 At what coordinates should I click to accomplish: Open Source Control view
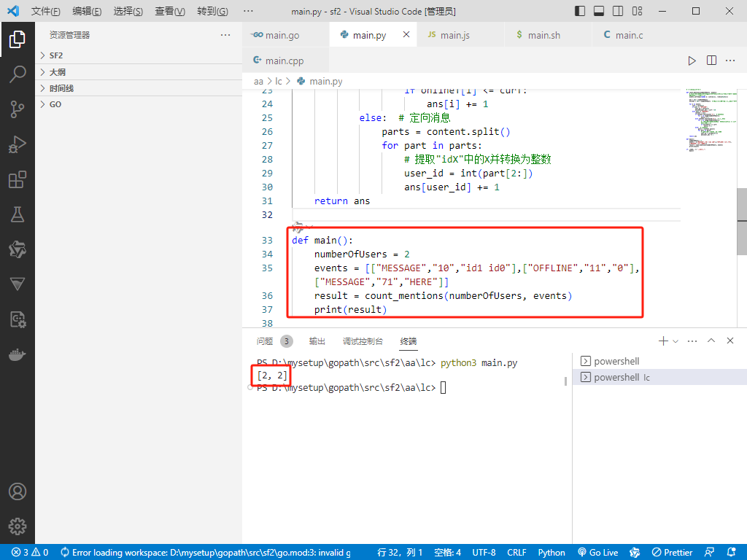[x=18, y=109]
